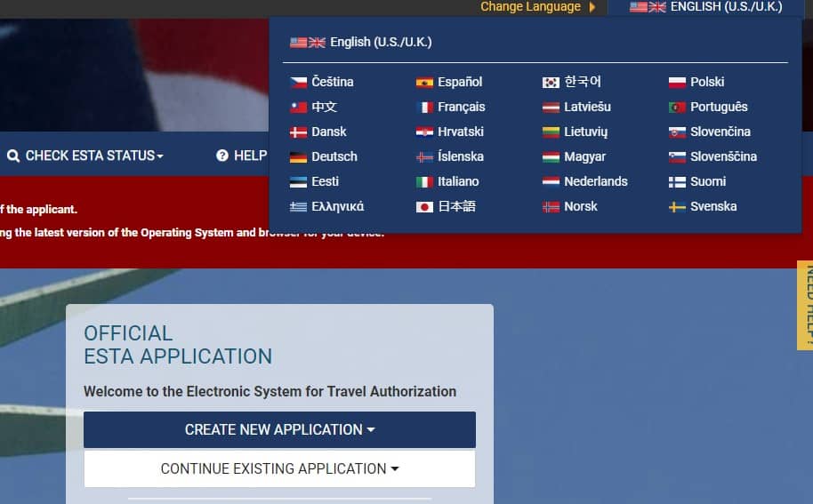Click the Croatian flag icon beside Hrvatski

[x=424, y=132]
